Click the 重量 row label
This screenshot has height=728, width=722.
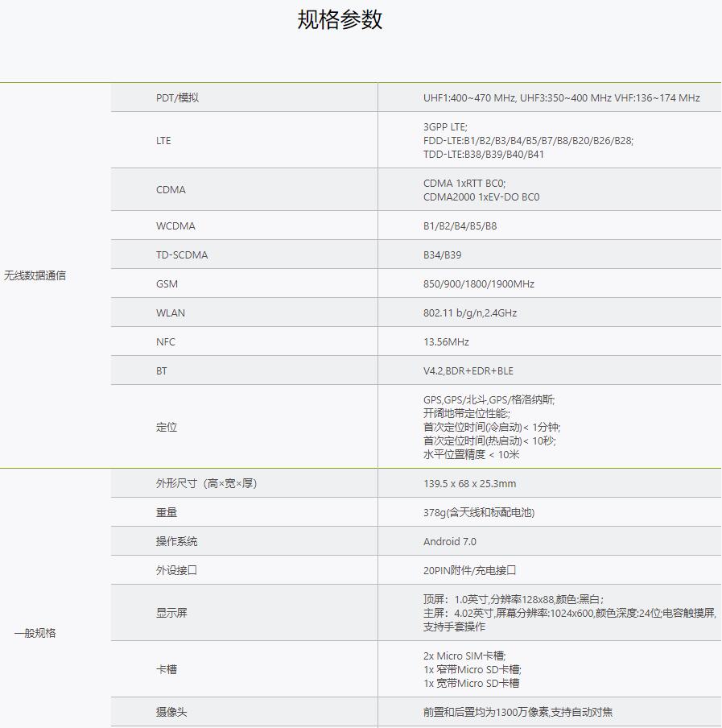click(x=167, y=512)
